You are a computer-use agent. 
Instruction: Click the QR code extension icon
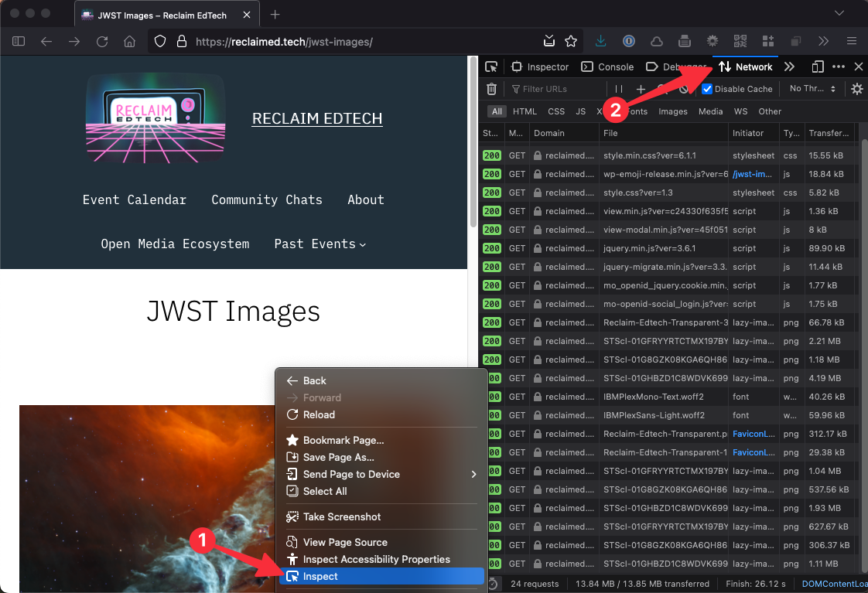point(740,41)
